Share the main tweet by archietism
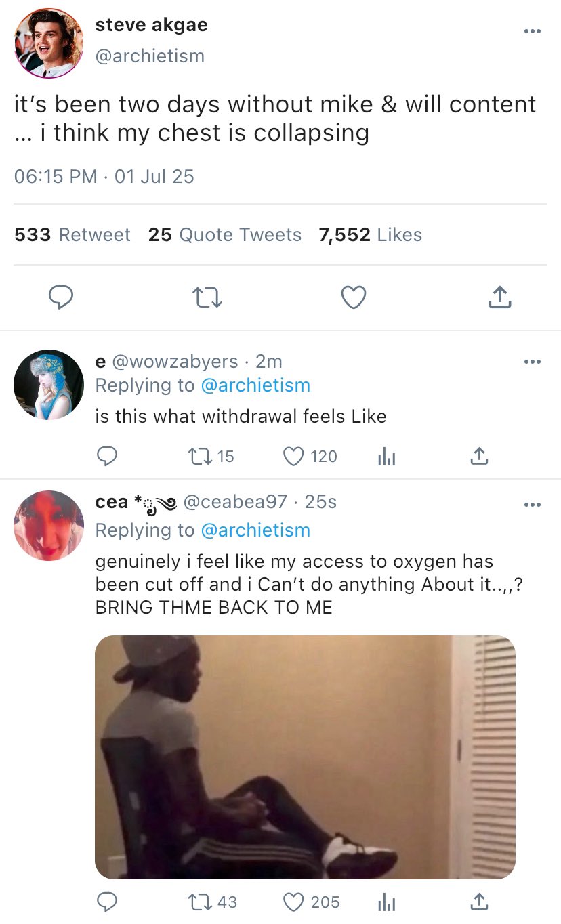 499,297
